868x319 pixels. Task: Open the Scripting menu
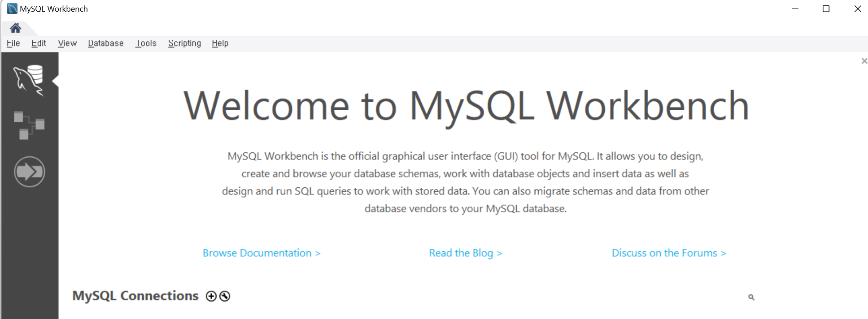pos(184,43)
